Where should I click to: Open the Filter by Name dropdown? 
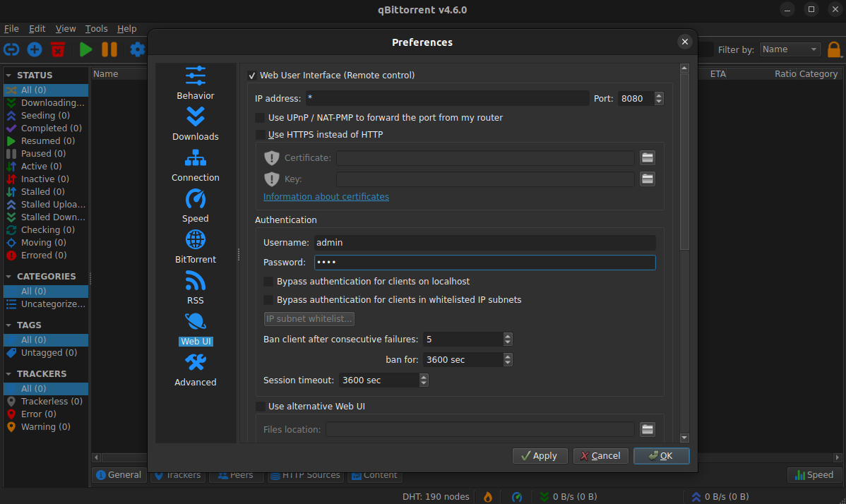(790, 49)
